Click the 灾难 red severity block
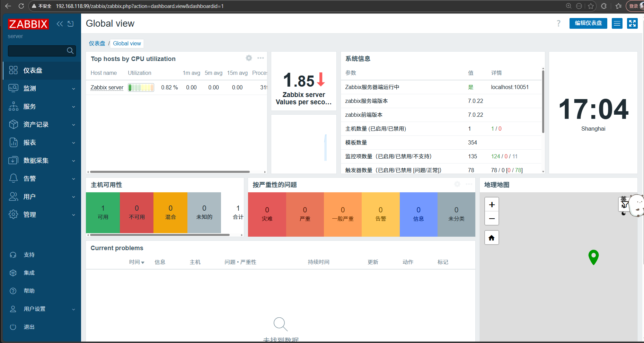644x343 pixels. [267, 214]
